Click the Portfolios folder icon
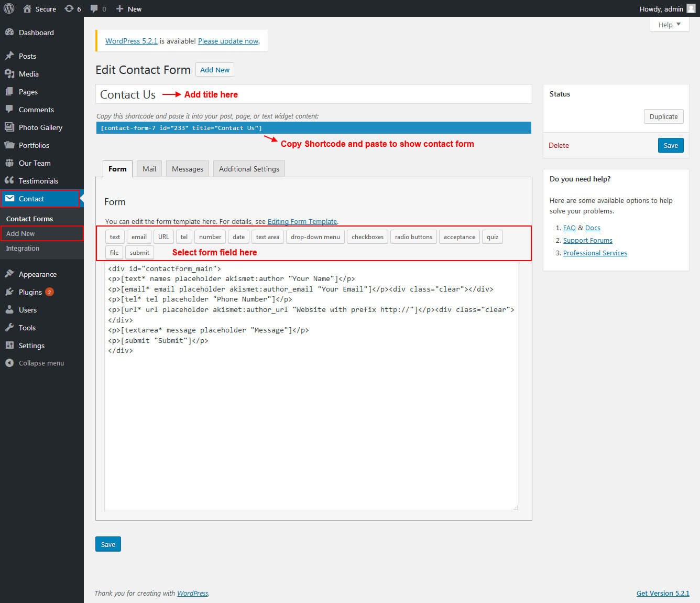This screenshot has height=603, width=700. click(x=9, y=145)
